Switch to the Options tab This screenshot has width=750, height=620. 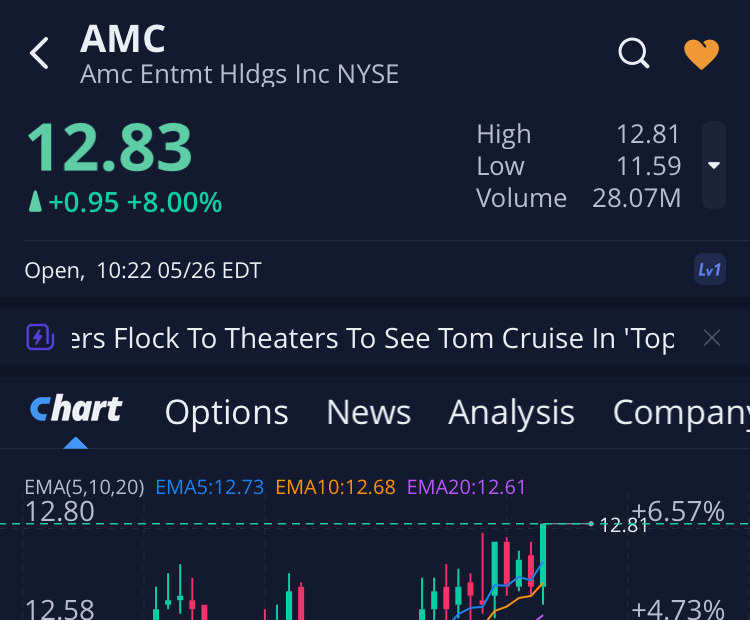pos(226,412)
